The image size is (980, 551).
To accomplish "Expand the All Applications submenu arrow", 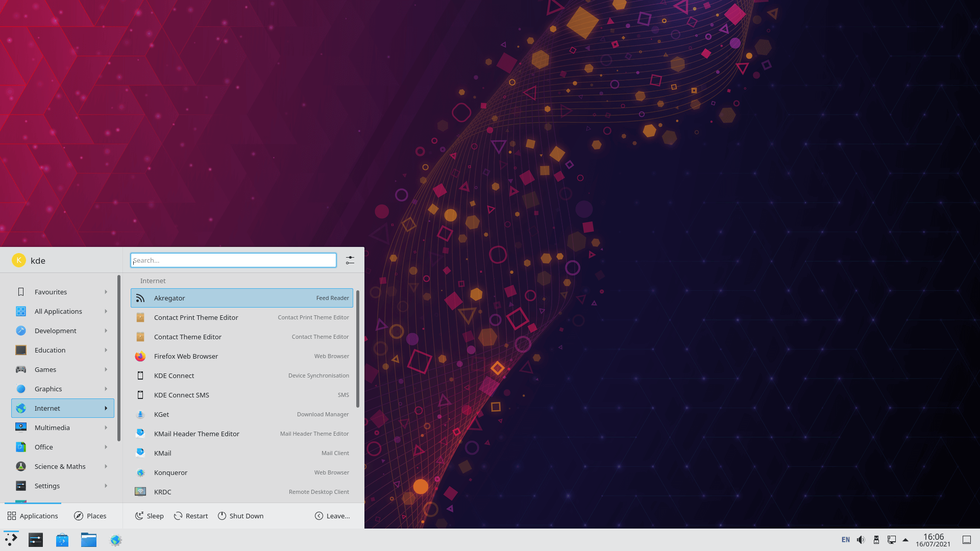I will coord(106,311).
